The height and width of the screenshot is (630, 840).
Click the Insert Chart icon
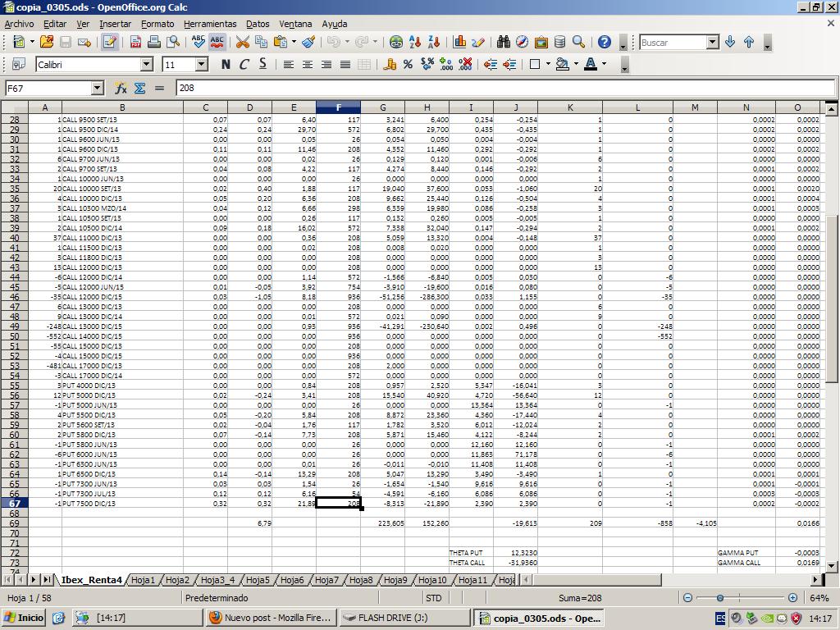tap(459, 42)
